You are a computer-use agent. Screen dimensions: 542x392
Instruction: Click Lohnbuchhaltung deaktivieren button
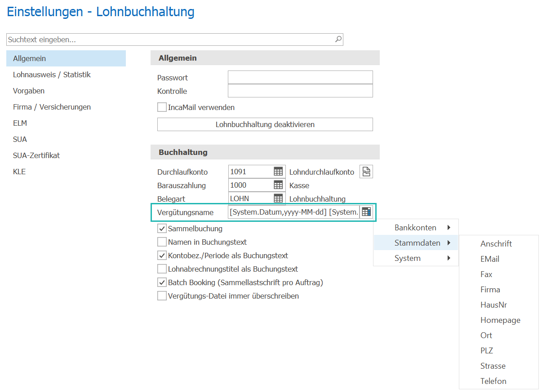[x=265, y=124]
